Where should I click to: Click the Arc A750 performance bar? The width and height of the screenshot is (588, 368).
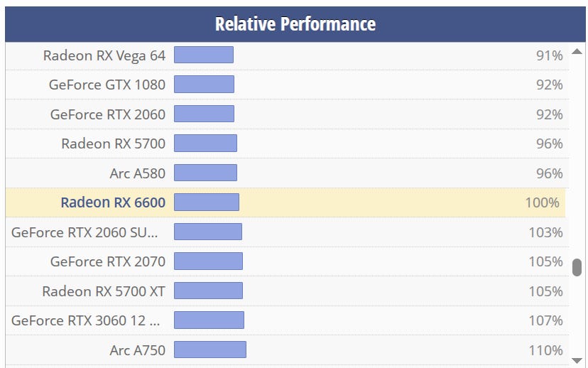pos(210,350)
